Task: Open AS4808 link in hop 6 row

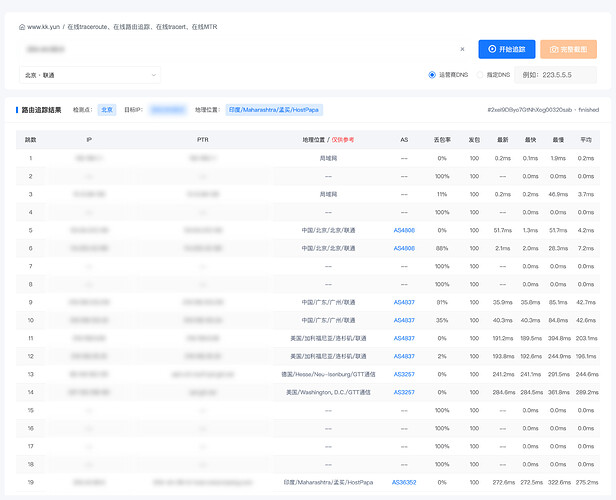Action: pyautogui.click(x=404, y=248)
